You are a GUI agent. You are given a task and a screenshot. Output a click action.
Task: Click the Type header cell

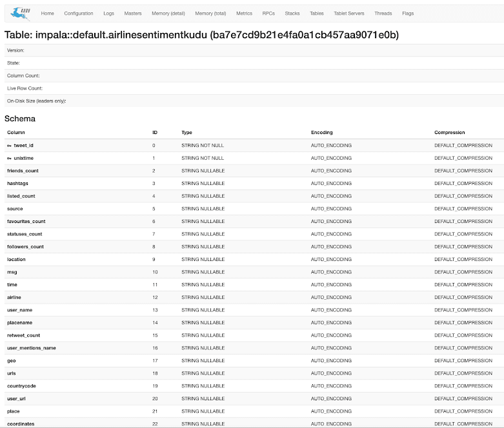(186, 133)
